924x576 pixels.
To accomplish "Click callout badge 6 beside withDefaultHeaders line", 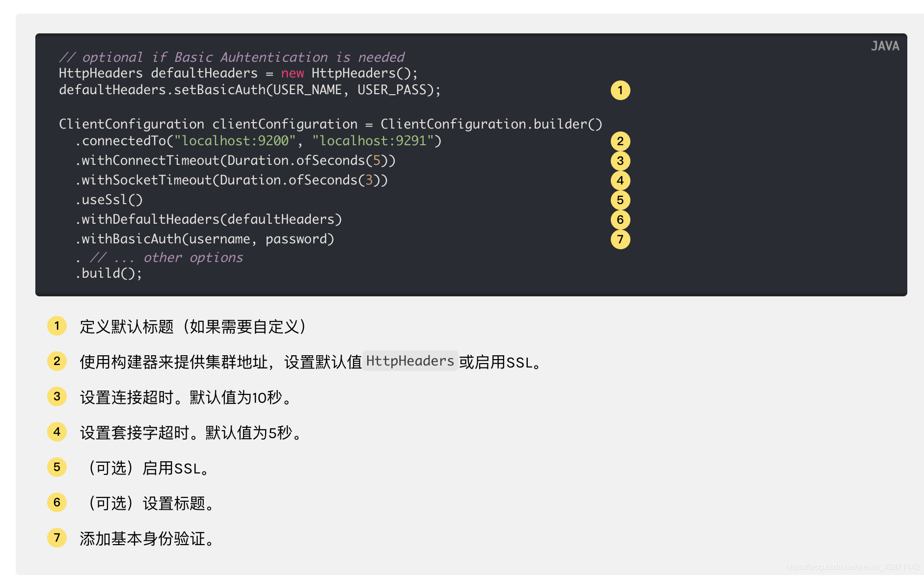I will pyautogui.click(x=620, y=220).
